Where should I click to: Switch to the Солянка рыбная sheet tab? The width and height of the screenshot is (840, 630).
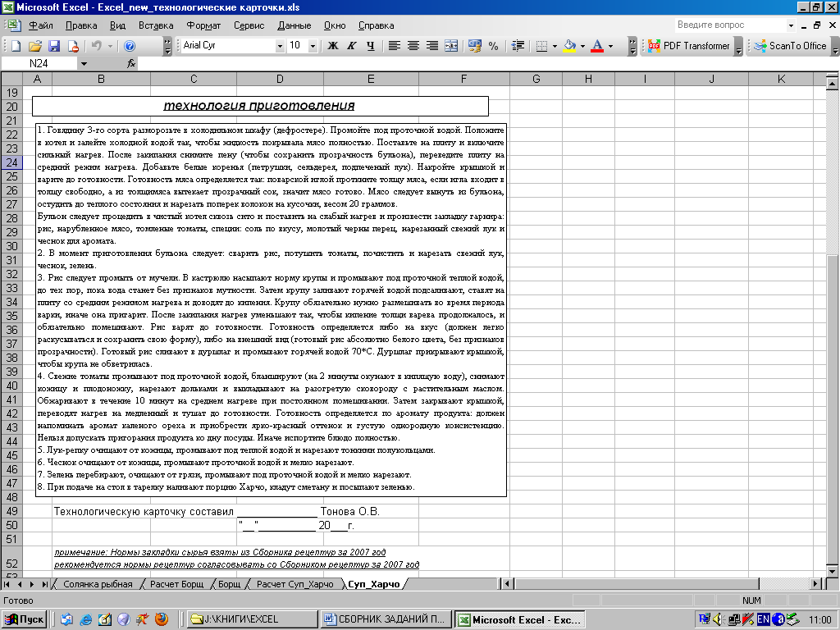[98, 584]
